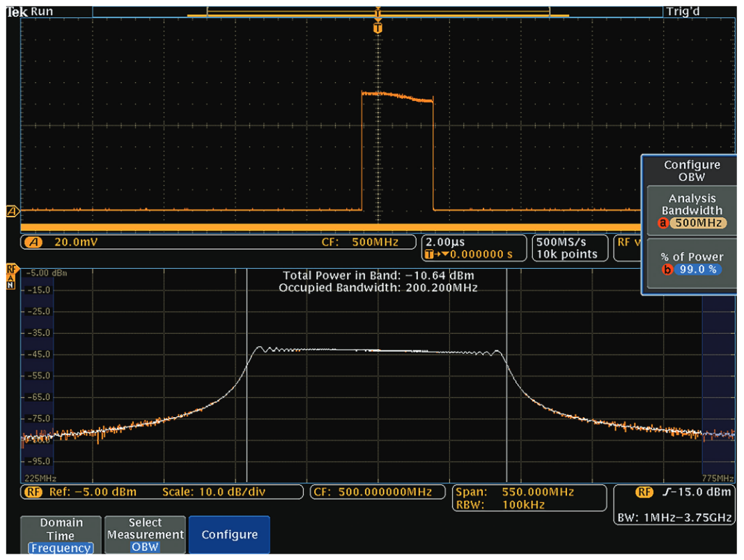Open the Configure OBW side menu header
This screenshot has height=560, width=744.
[x=692, y=171]
